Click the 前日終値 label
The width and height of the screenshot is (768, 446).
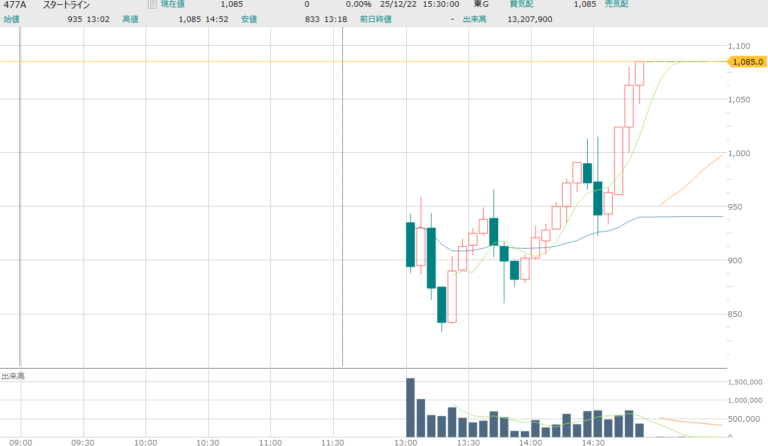click(x=375, y=18)
